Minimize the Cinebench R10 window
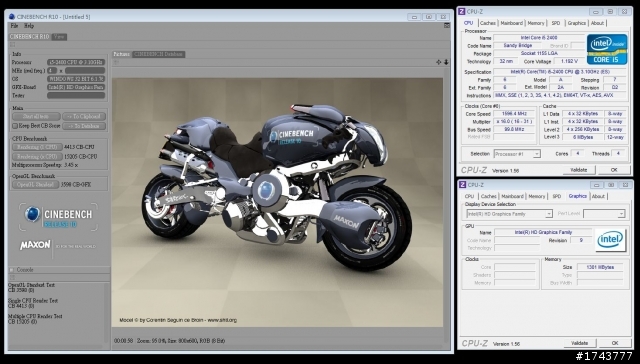 click(x=414, y=17)
